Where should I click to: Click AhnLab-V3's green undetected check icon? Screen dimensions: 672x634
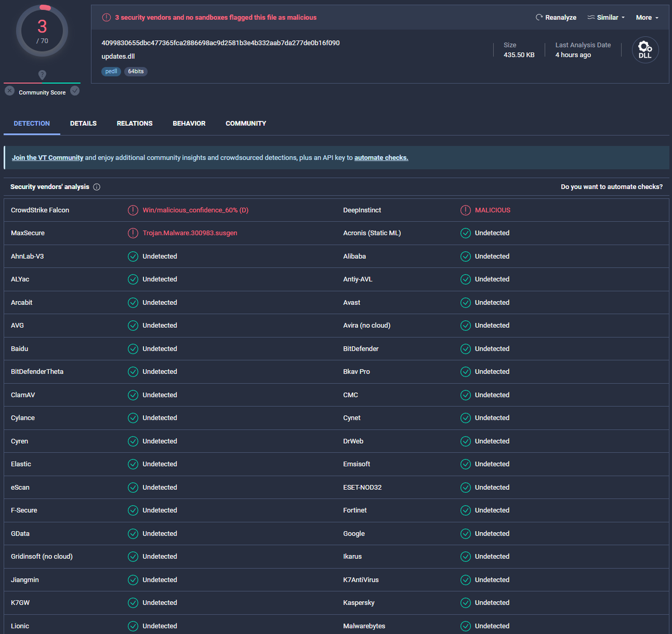click(133, 256)
